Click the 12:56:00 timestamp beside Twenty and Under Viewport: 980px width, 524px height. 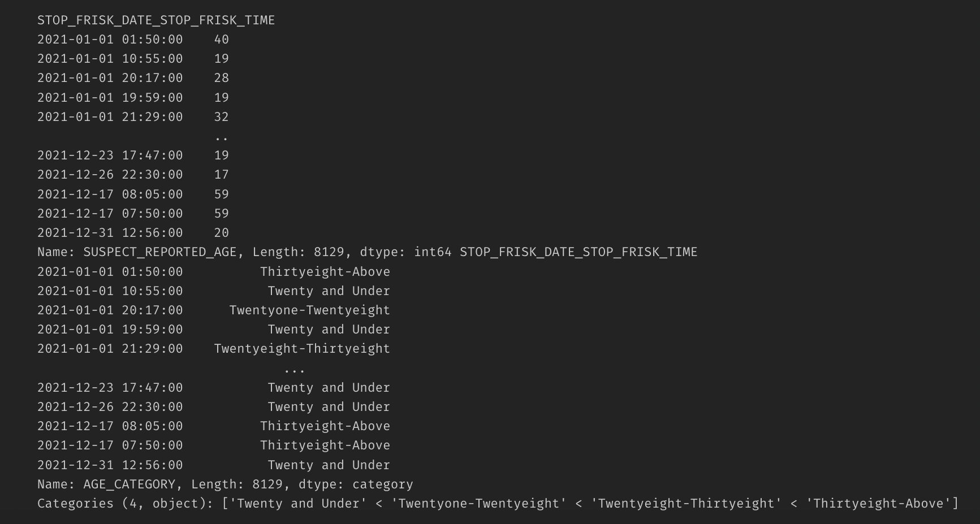152,465
